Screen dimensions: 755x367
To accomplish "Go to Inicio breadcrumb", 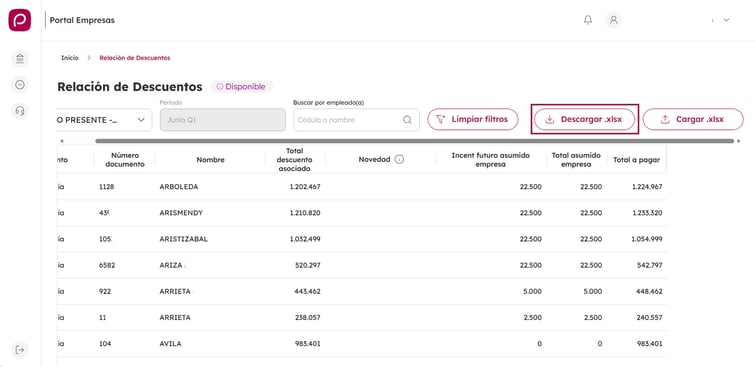I will [70, 58].
